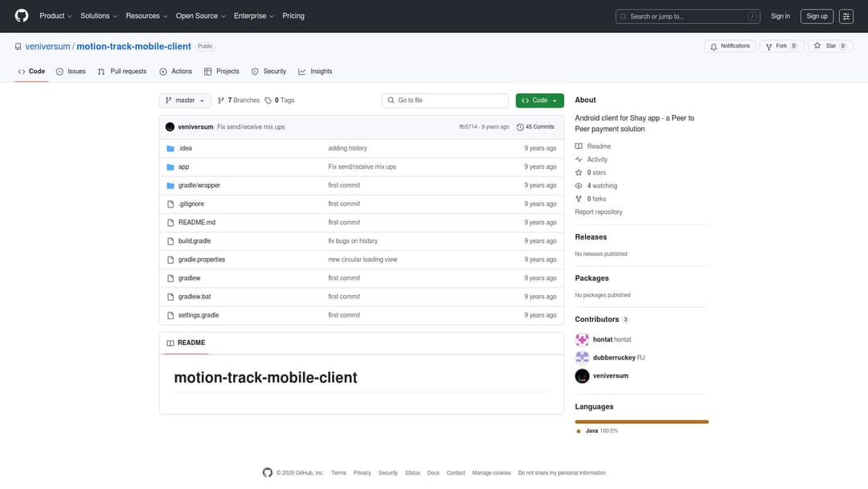This screenshot has width=868, height=489.
Task: Click the build.gradle file icon
Action: [x=170, y=241]
